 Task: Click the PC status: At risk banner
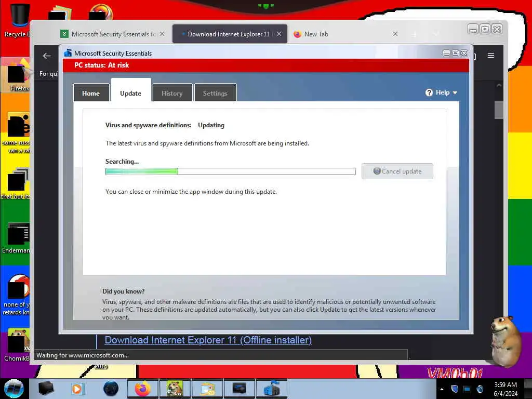click(x=266, y=65)
